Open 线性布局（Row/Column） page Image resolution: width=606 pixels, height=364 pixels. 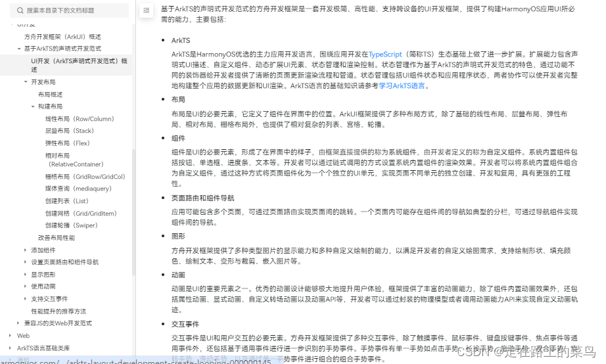[x=80, y=119]
